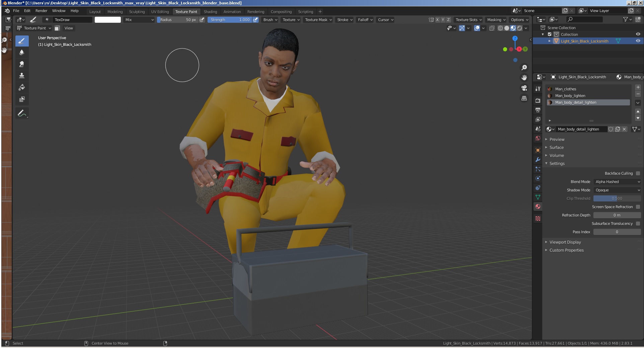Click the viewport zoom magnifier icon
This screenshot has width=644, height=348.
tap(524, 68)
